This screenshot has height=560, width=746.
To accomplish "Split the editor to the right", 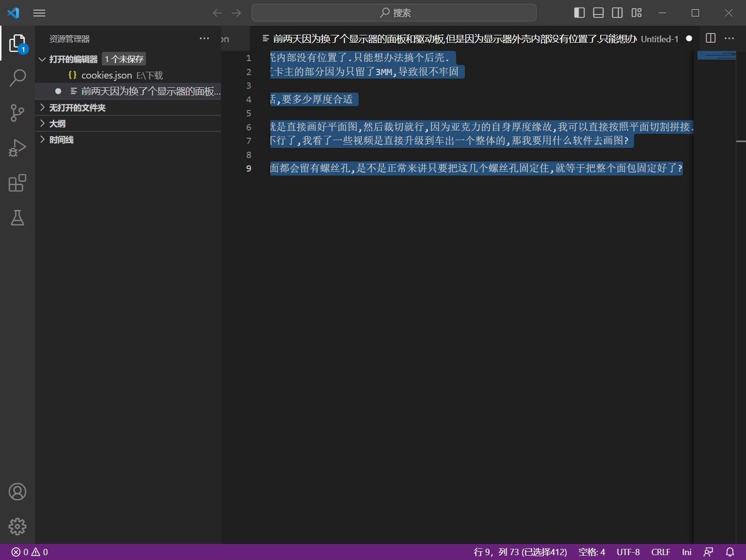I will (711, 38).
